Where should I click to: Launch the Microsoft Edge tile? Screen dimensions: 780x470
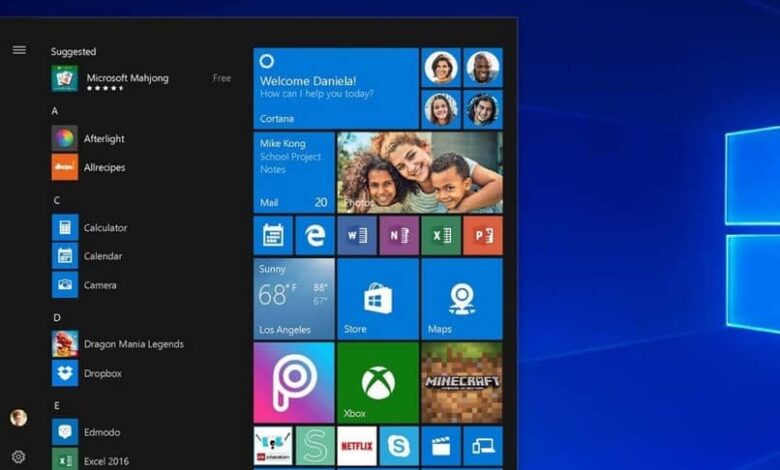(x=315, y=235)
